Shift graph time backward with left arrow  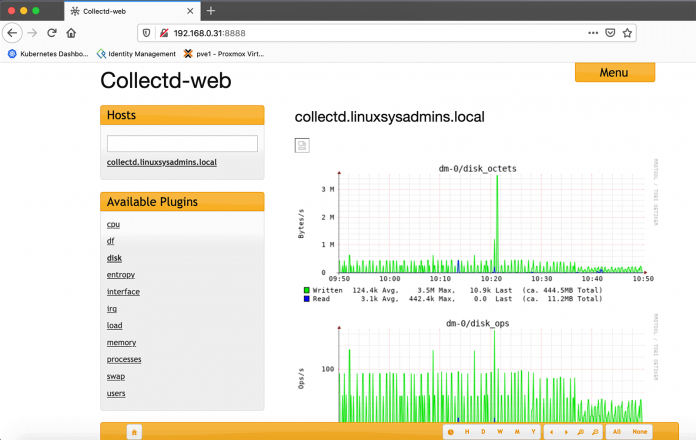(551, 432)
